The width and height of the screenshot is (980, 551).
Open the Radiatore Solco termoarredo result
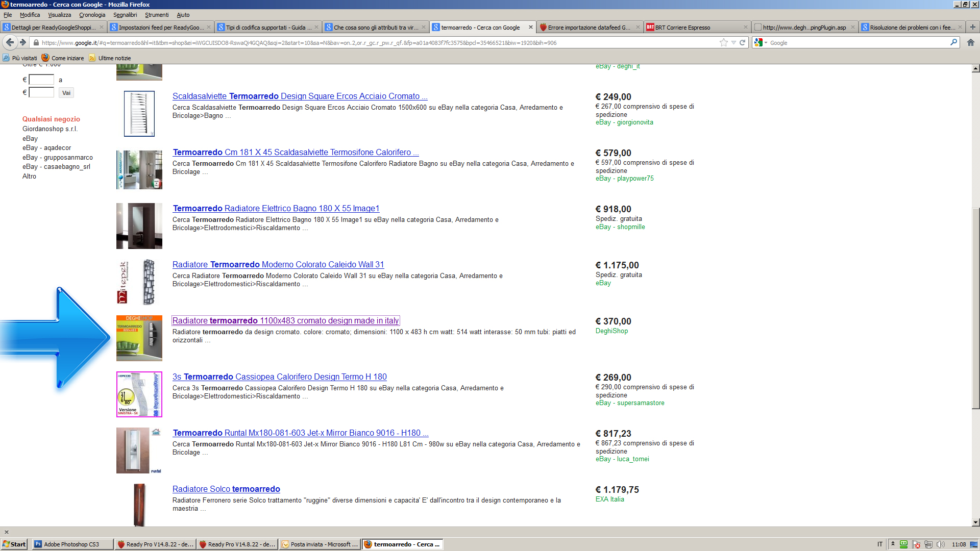click(x=226, y=489)
